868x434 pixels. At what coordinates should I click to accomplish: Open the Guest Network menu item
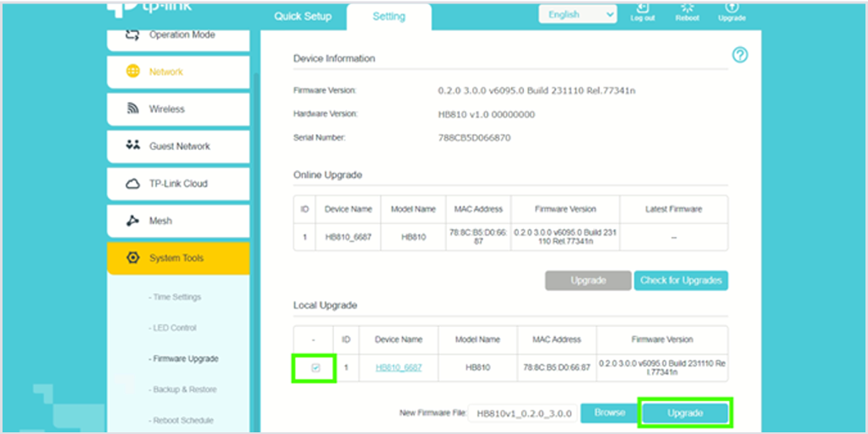pos(178,147)
